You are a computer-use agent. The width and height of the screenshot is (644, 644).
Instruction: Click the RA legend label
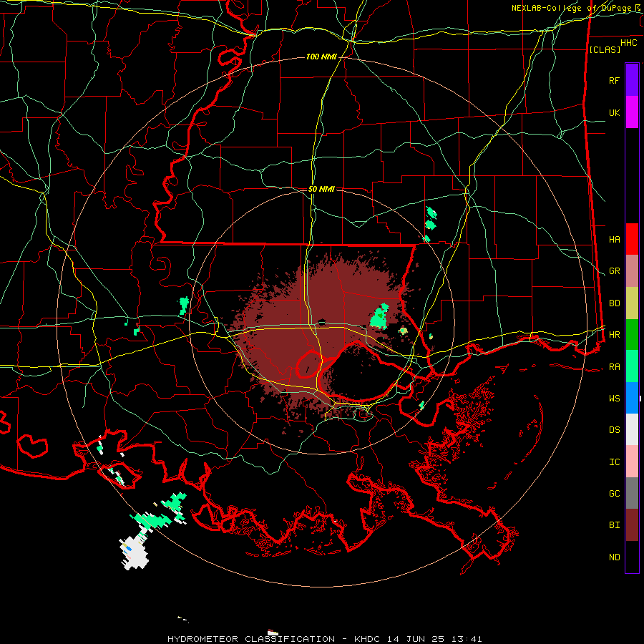pyautogui.click(x=614, y=367)
